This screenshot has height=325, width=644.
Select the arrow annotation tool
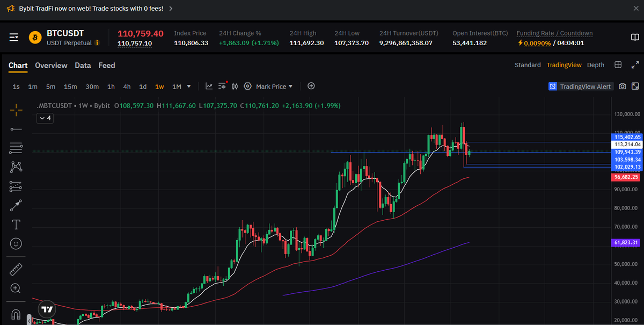pyautogui.click(x=16, y=205)
